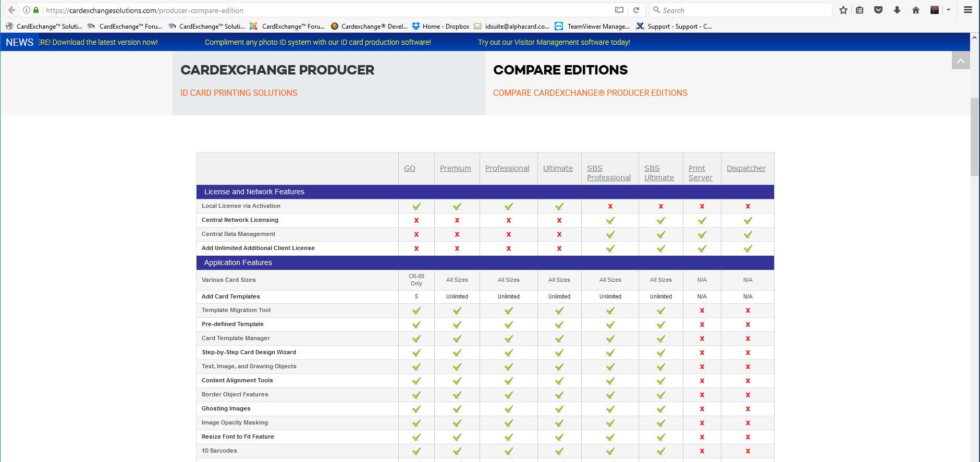Click the red P extension icon
Screen dimensions: 980x462
coord(935,10)
